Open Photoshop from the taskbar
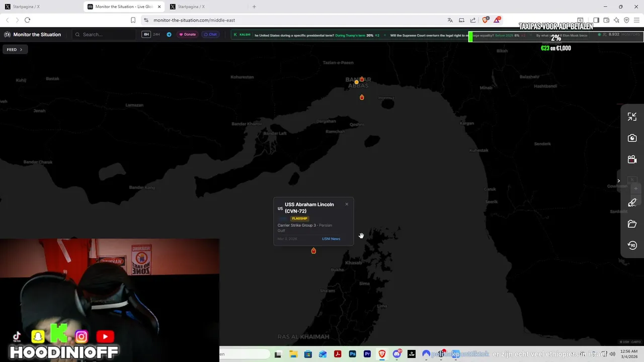Screen dimensions: 644x362 [x=352, y=354]
